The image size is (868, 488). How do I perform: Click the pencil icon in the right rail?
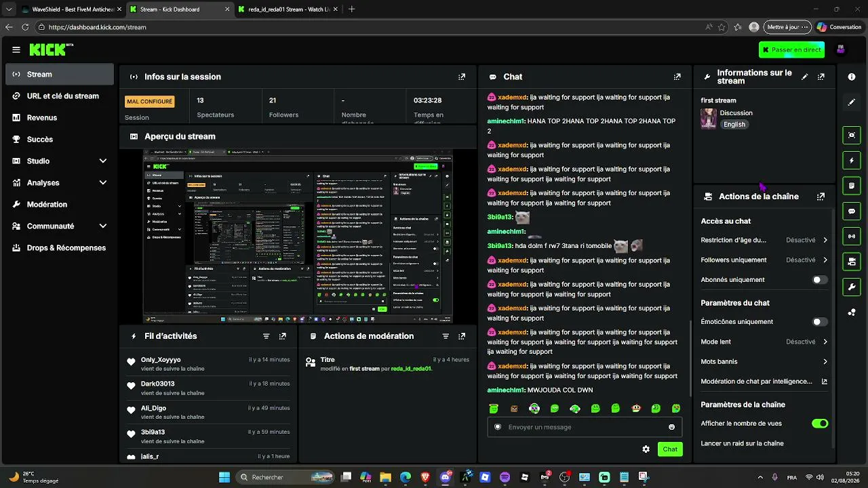click(852, 102)
